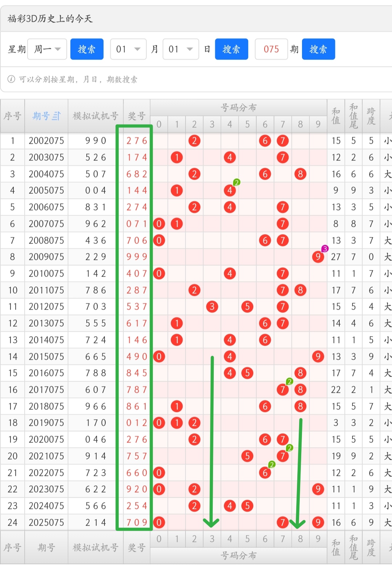
Task: Select issue number 2007075
Action: (x=46, y=224)
